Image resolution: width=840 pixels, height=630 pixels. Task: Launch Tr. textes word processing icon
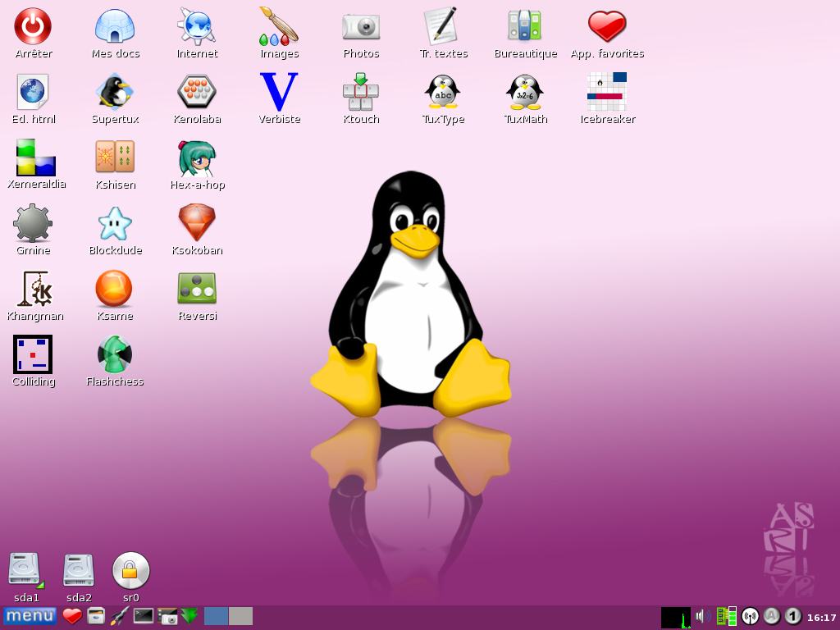click(x=441, y=26)
